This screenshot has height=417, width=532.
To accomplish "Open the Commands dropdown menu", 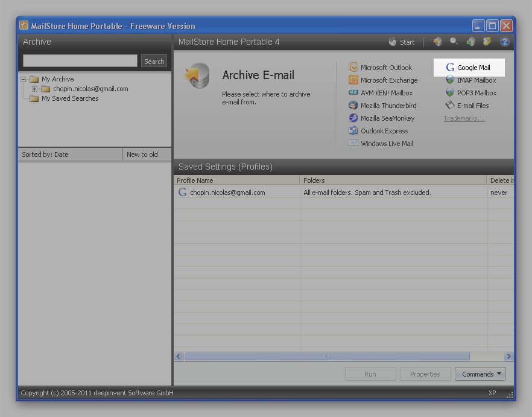I will (x=480, y=374).
